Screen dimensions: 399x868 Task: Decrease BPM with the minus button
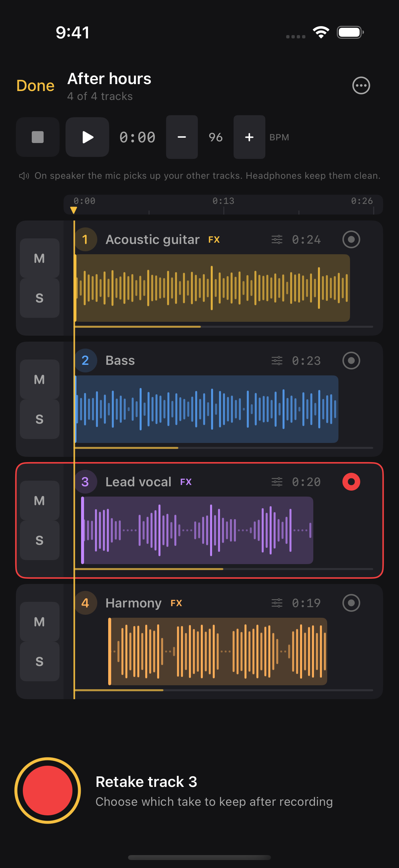[x=182, y=137]
